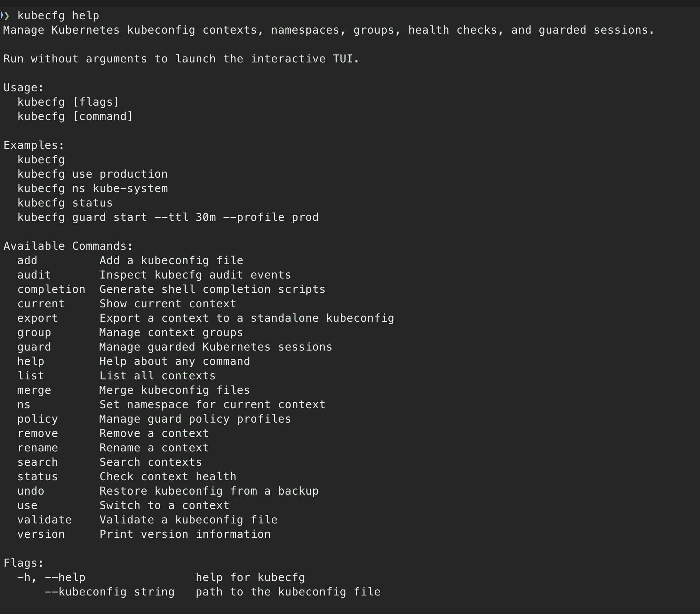
Task: Click the 'guard' command entry
Action: (34, 347)
